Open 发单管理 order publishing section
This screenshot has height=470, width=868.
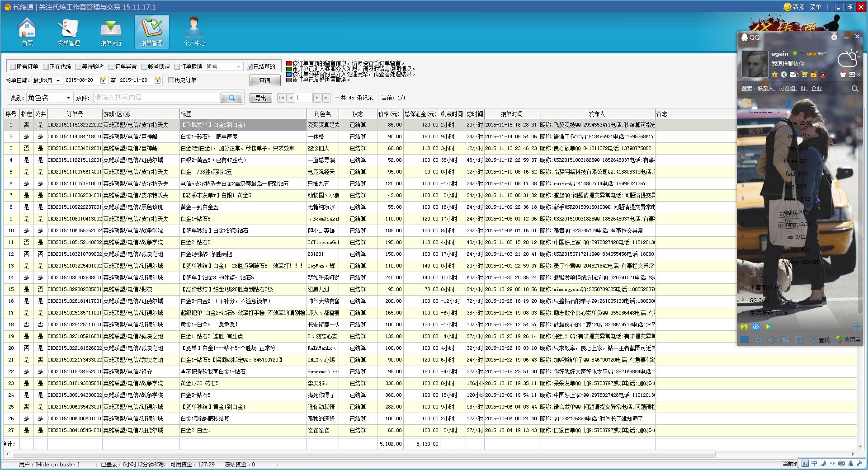(69, 32)
